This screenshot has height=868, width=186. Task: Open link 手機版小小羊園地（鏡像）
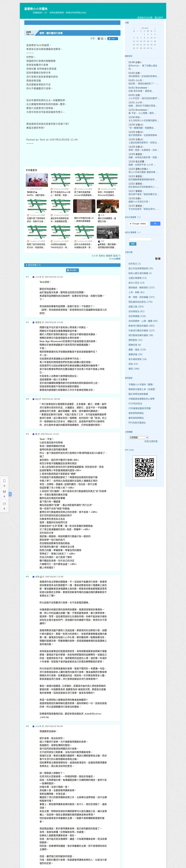141,385
